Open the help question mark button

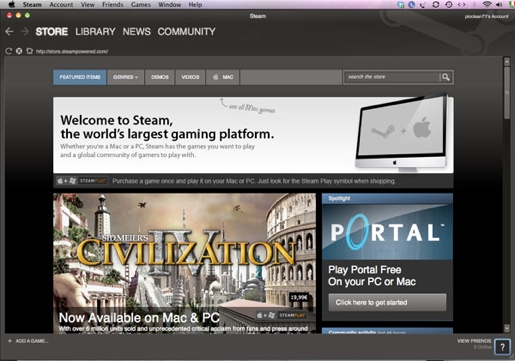502,347
